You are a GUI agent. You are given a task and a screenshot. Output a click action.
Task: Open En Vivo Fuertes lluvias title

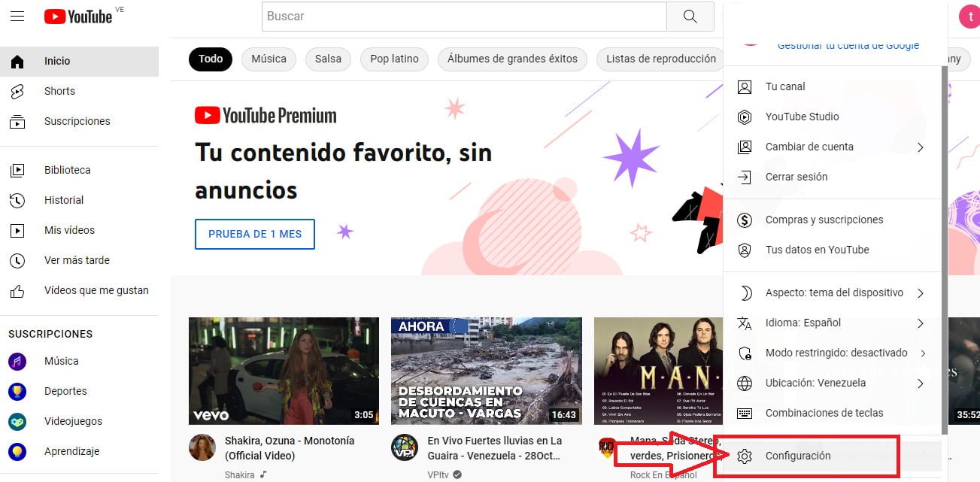(495, 448)
